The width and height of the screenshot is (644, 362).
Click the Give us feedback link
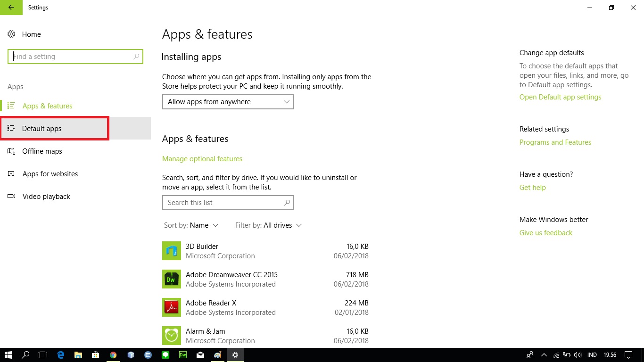[x=546, y=233]
